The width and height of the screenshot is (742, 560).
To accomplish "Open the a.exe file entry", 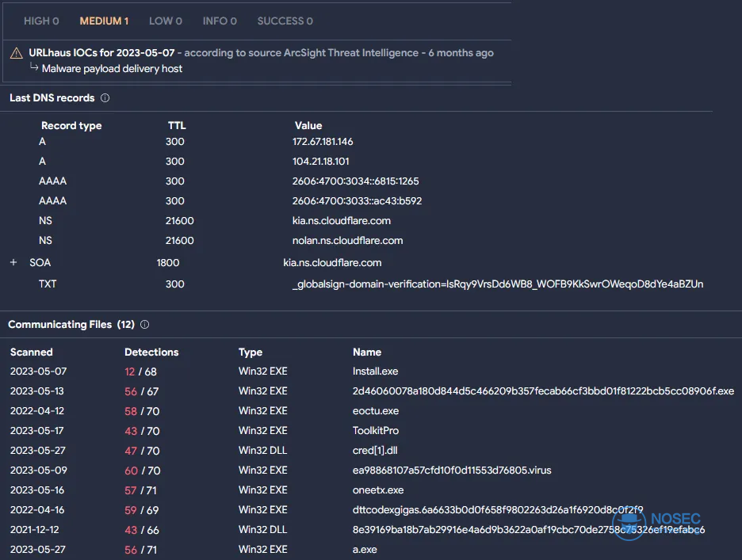I will [x=365, y=550].
